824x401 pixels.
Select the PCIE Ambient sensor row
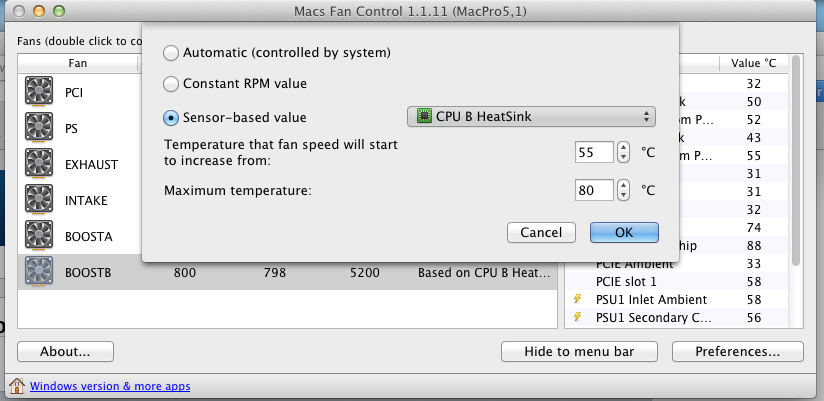pos(676,263)
